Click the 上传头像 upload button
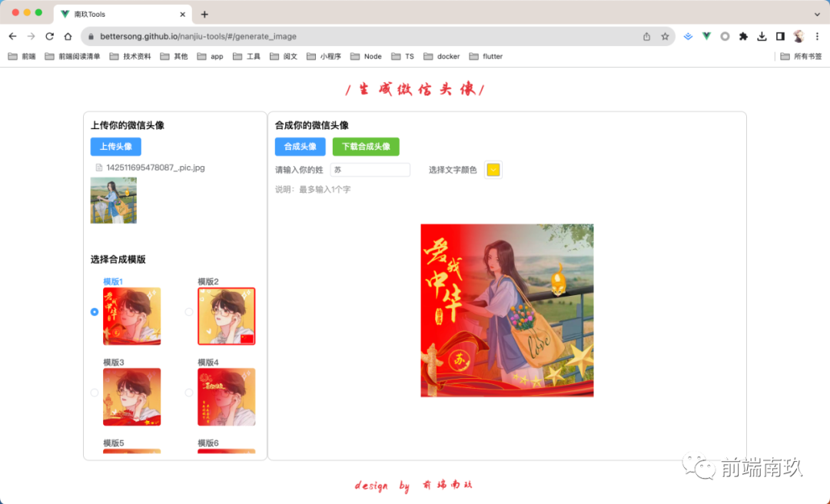The image size is (830, 504). [116, 147]
